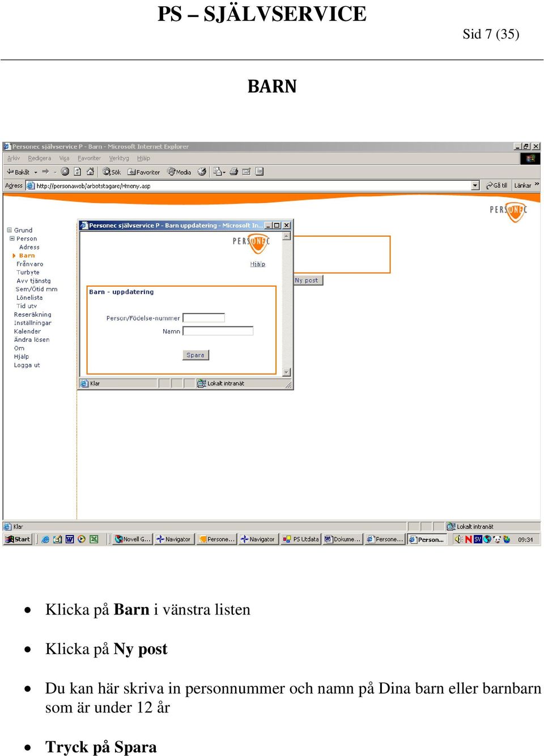544x756 pixels.
Task: Open Reseräkning in the left list
Action: click(33, 315)
